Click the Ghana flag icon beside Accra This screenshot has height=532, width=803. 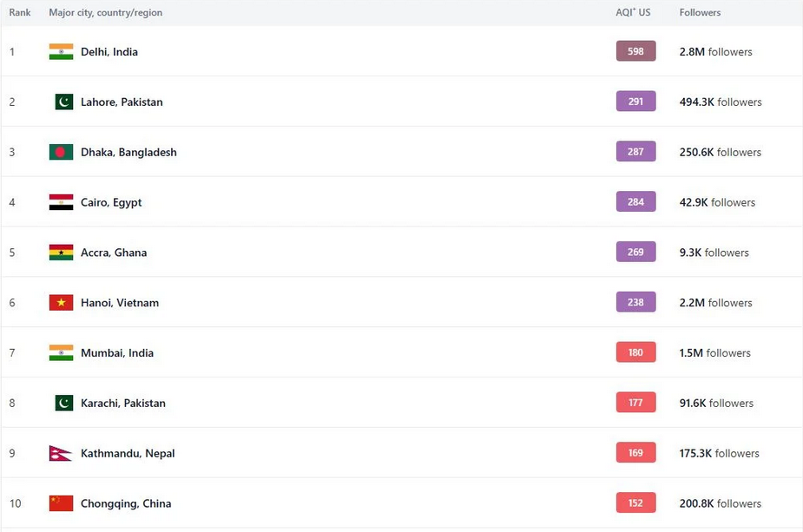click(61, 253)
